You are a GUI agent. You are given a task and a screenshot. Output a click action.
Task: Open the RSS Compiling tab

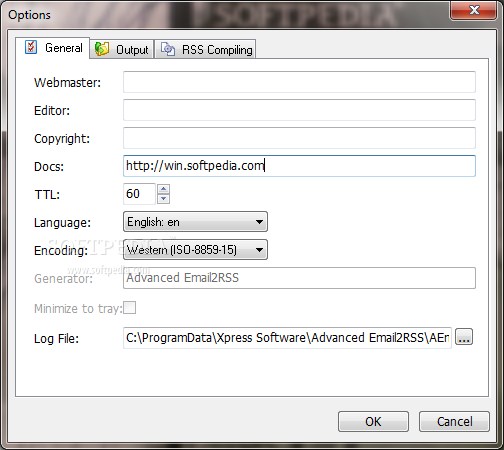[205, 49]
